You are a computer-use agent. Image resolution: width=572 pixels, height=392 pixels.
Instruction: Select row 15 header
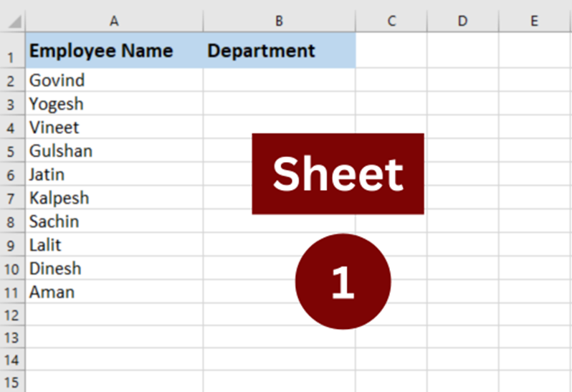[x=12, y=382]
